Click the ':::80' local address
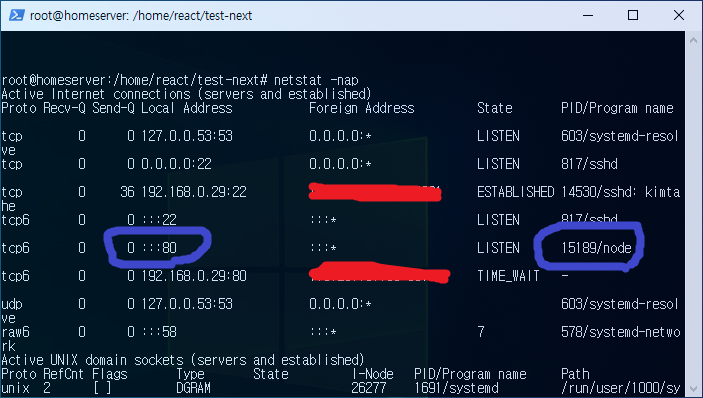Image resolution: width=703 pixels, height=398 pixels. click(159, 248)
